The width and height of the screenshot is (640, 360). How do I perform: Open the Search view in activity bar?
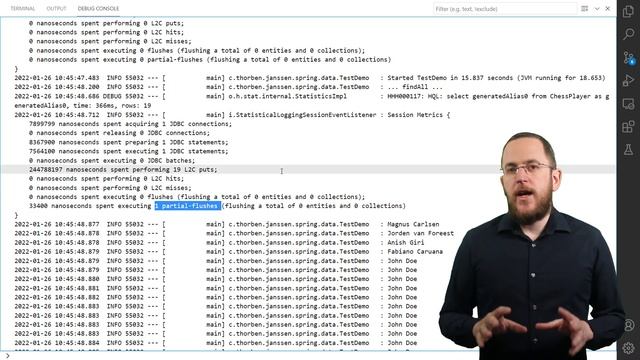[x=628, y=34]
